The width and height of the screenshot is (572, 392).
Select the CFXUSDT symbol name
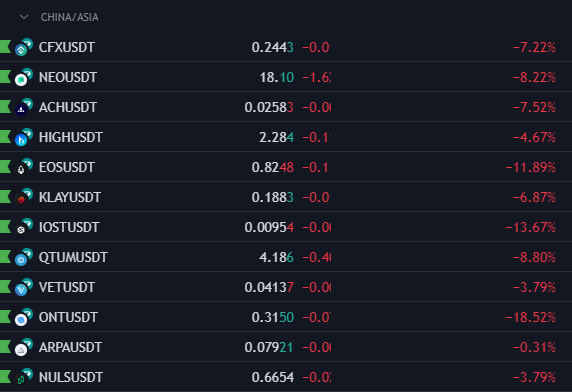pos(67,47)
